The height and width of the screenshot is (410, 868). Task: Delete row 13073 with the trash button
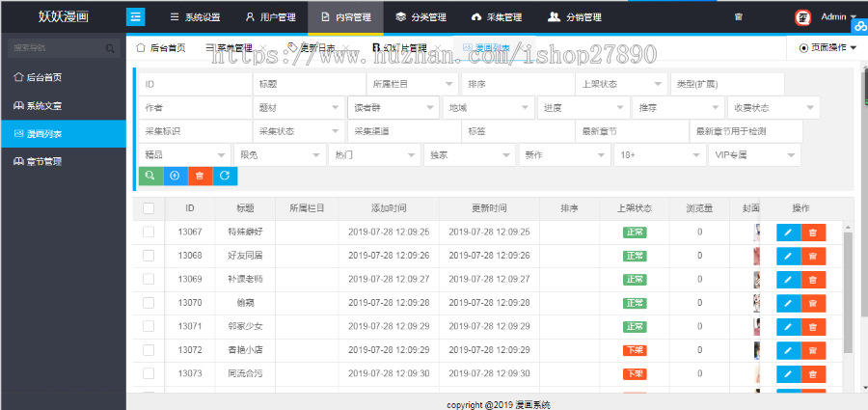pyautogui.click(x=813, y=374)
